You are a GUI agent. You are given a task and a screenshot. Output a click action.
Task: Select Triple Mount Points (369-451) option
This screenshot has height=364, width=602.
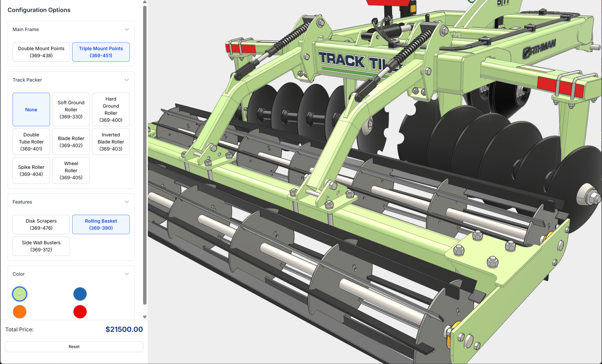click(x=101, y=52)
